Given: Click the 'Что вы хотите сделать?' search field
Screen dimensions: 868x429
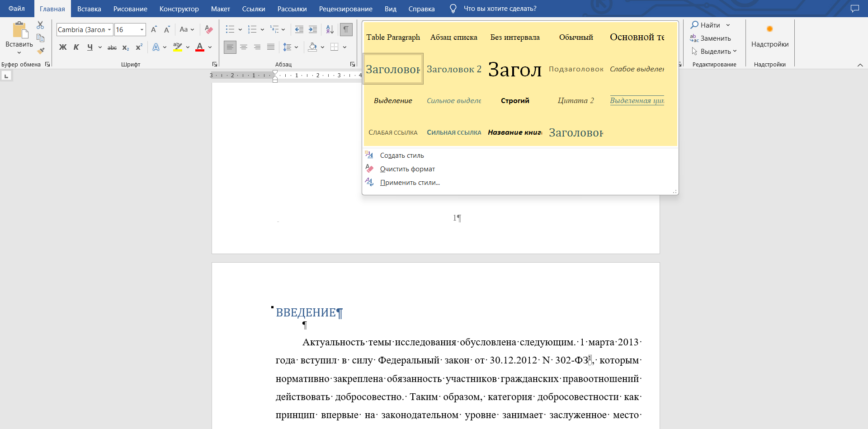Looking at the screenshot, I should (x=500, y=9).
